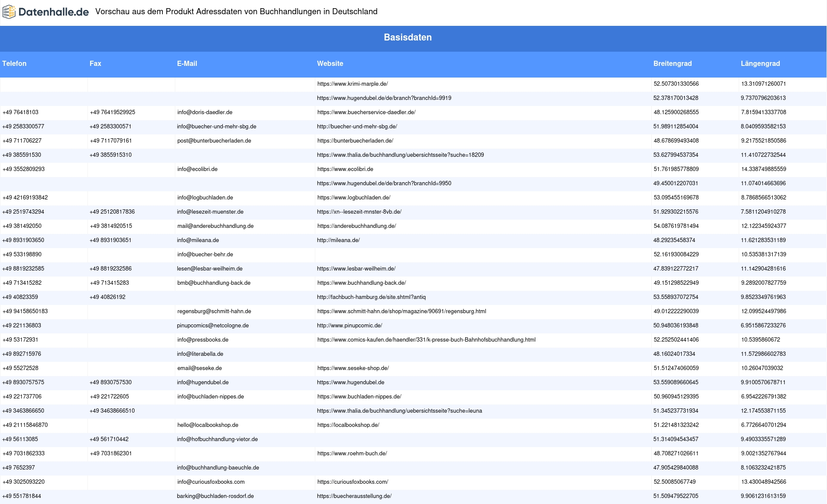The height and width of the screenshot is (504, 827).
Task: Click the E-Mail column header
Action: (x=187, y=64)
